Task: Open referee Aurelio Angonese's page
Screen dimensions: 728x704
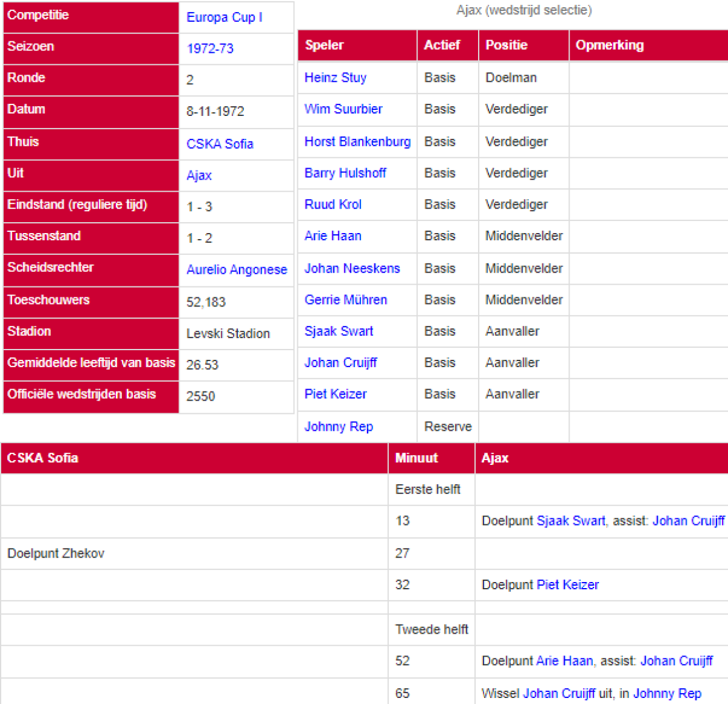Action: (237, 269)
